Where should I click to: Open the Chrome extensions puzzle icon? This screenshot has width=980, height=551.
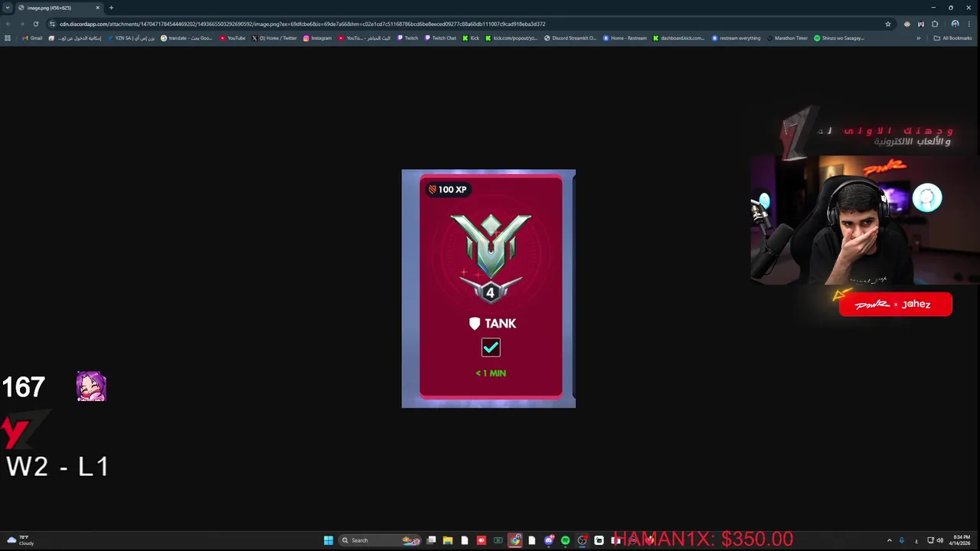pos(935,24)
